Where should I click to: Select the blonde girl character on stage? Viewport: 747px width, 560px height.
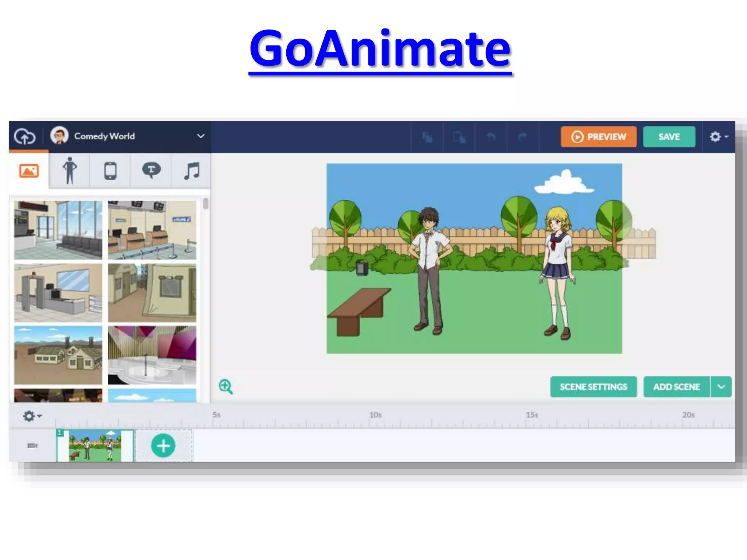[557, 273]
